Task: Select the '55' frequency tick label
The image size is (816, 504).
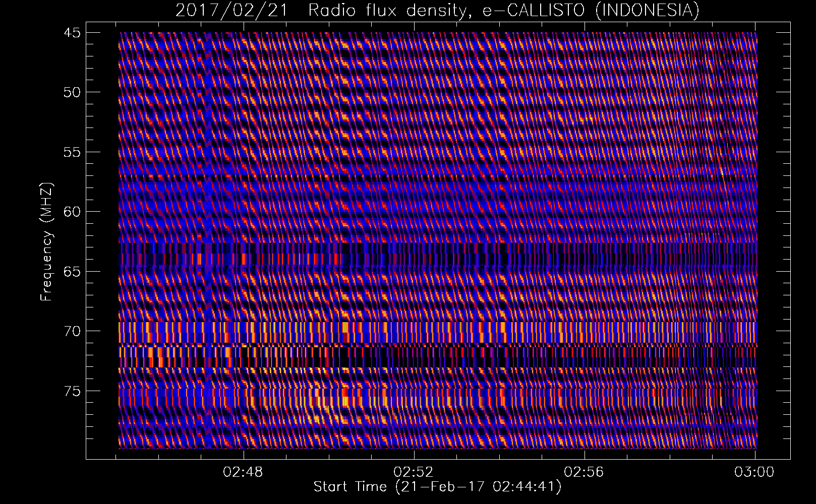Action: pyautogui.click(x=72, y=152)
